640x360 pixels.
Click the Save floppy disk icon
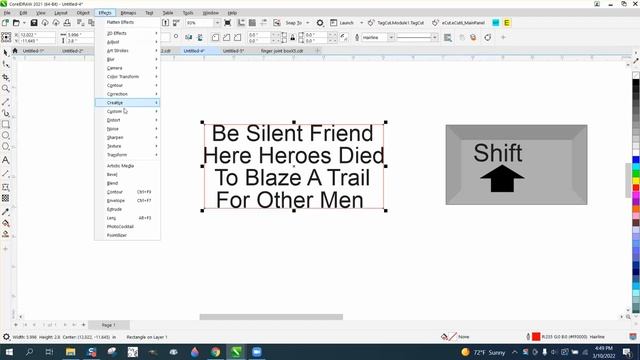pyautogui.click(x=34, y=23)
